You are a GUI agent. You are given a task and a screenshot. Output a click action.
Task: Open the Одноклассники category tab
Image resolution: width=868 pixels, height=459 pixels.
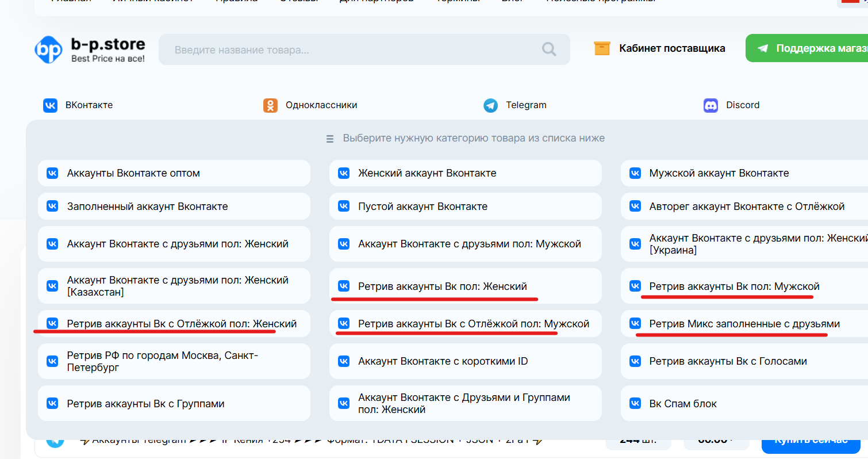[x=310, y=105]
